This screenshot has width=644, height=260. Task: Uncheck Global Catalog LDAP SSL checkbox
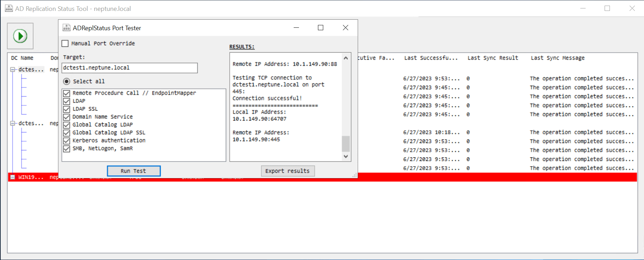point(66,133)
